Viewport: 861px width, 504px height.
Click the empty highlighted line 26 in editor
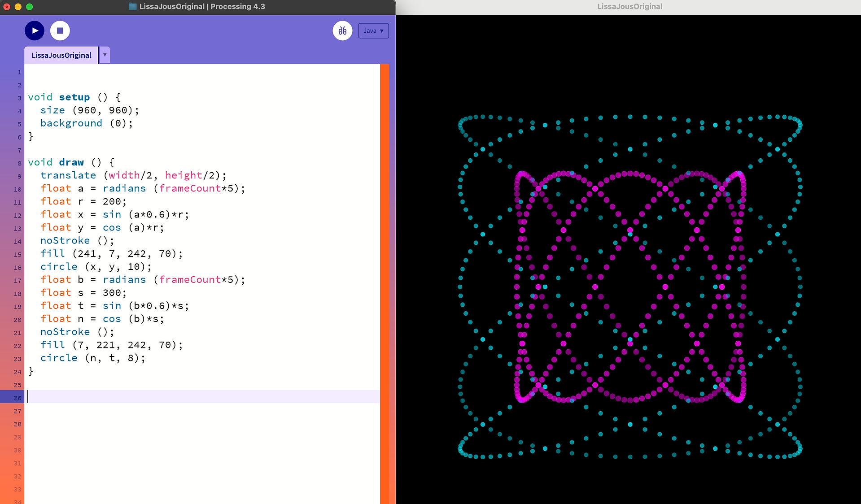(x=202, y=396)
